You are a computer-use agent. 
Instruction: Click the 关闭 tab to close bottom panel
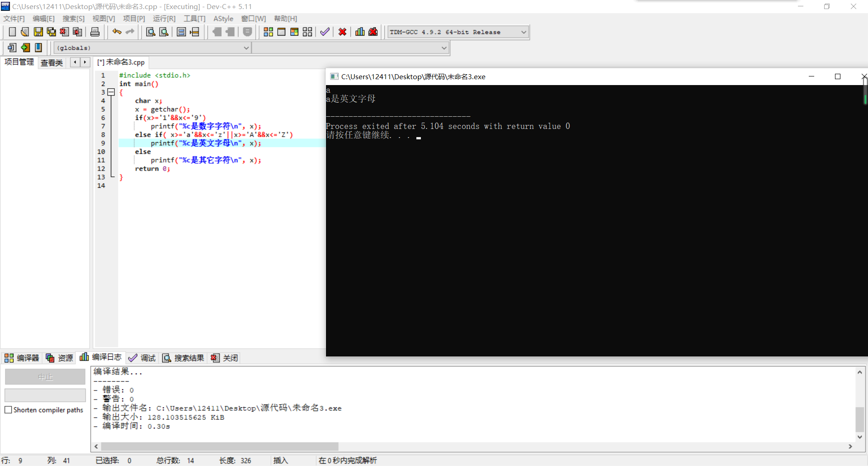click(x=224, y=358)
